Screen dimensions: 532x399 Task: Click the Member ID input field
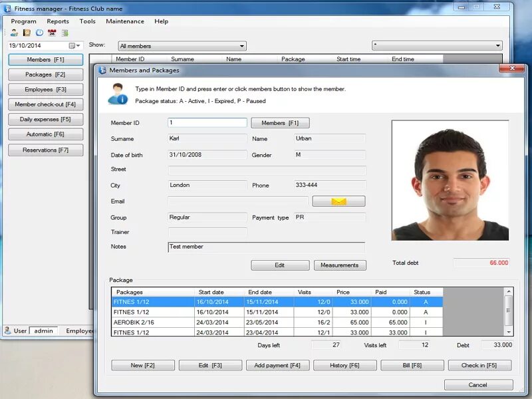tap(207, 123)
